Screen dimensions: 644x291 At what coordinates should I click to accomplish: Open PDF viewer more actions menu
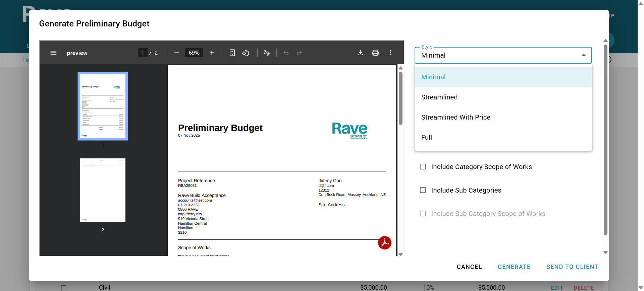click(390, 53)
